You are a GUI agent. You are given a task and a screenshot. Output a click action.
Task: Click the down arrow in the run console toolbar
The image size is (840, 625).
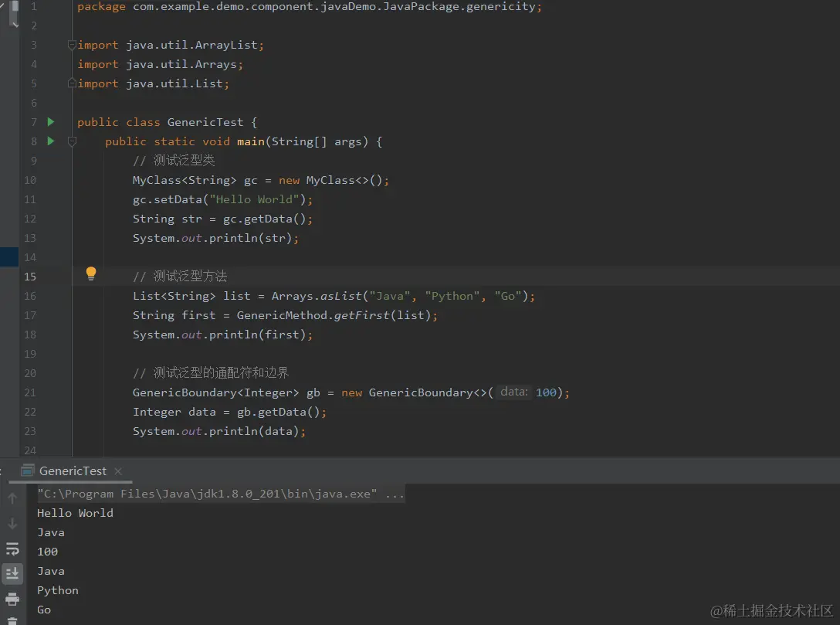coord(12,523)
